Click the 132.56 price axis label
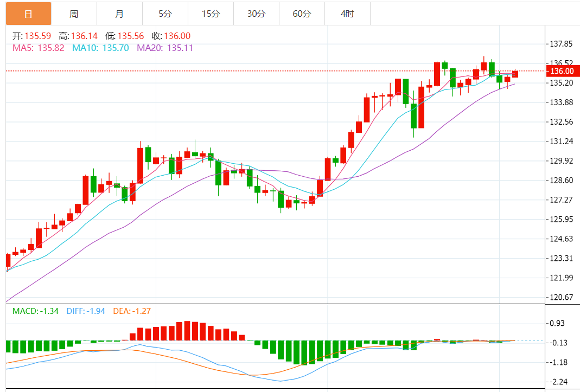 tap(561, 122)
